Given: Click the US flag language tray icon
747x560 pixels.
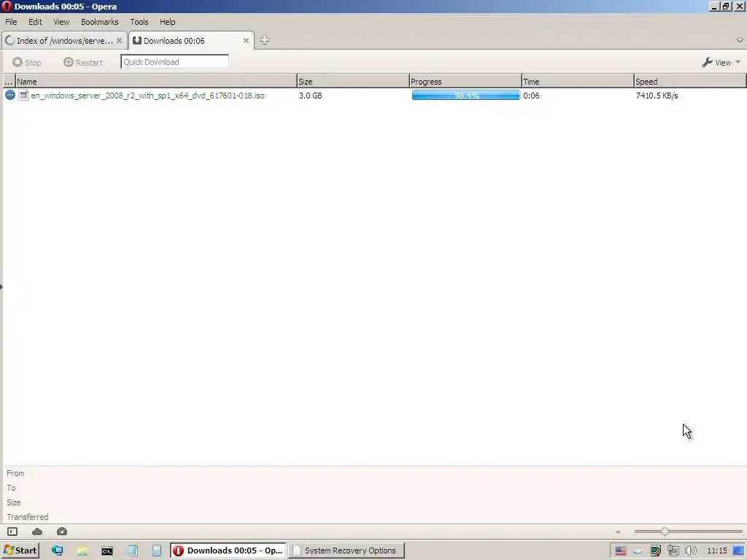Looking at the screenshot, I should [620, 551].
